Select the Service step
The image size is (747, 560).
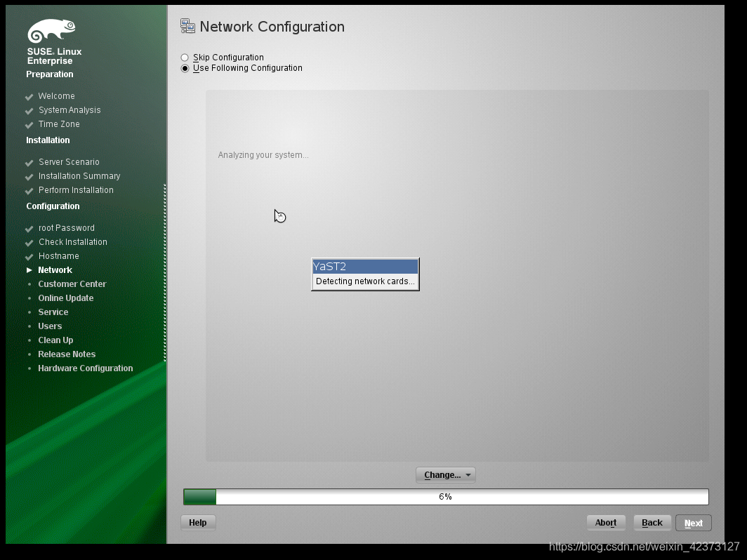point(53,312)
